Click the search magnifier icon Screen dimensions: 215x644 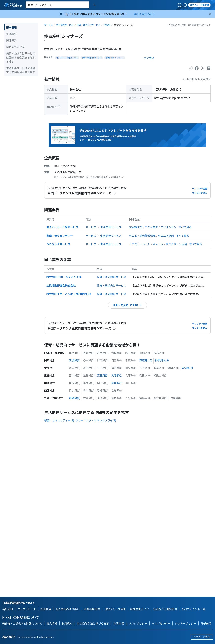tap(94, 5)
